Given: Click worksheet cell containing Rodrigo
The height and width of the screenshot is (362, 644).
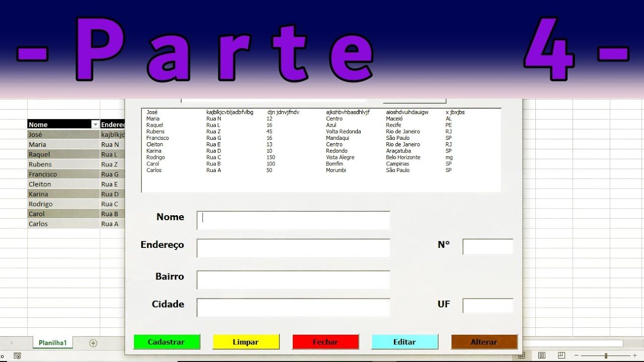Looking at the screenshot, I should point(63,204).
